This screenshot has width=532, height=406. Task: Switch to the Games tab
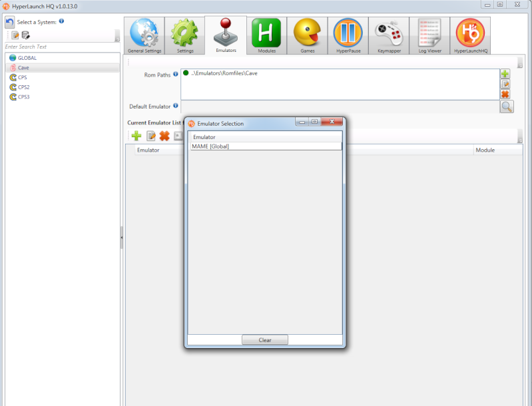[308, 36]
